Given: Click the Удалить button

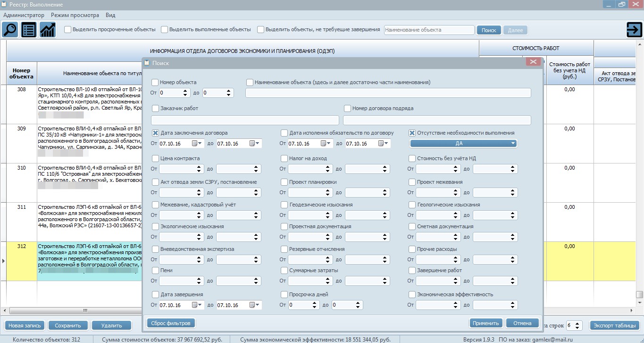Looking at the screenshot, I should tap(111, 326).
